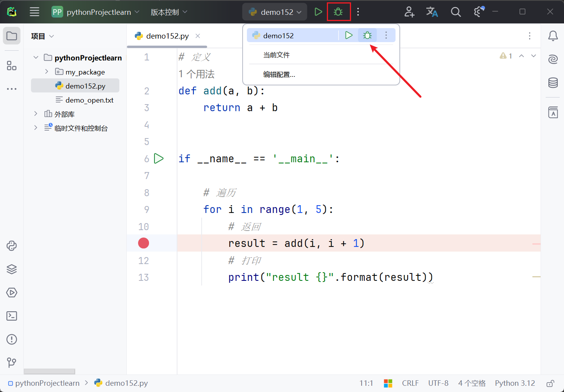
Task: Choose 编辑配置... in the run popup
Action: pos(279,74)
